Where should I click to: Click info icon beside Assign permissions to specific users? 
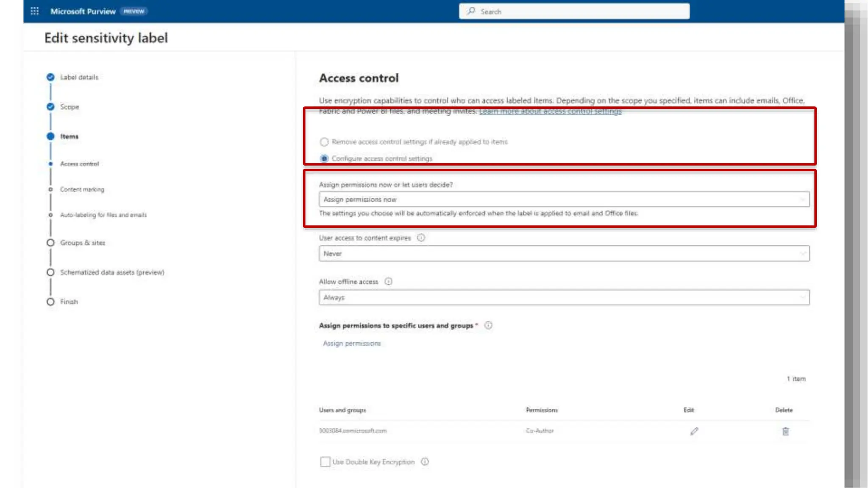(488, 325)
